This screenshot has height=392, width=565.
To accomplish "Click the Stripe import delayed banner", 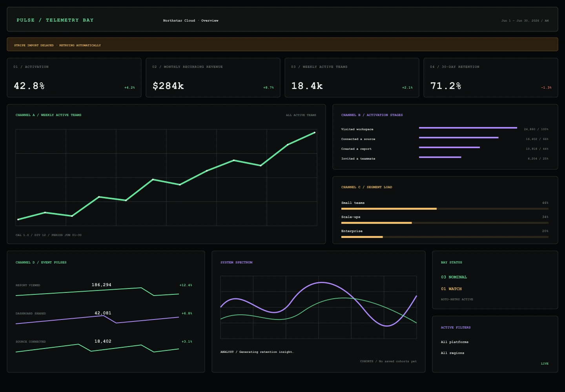I will pos(282,45).
